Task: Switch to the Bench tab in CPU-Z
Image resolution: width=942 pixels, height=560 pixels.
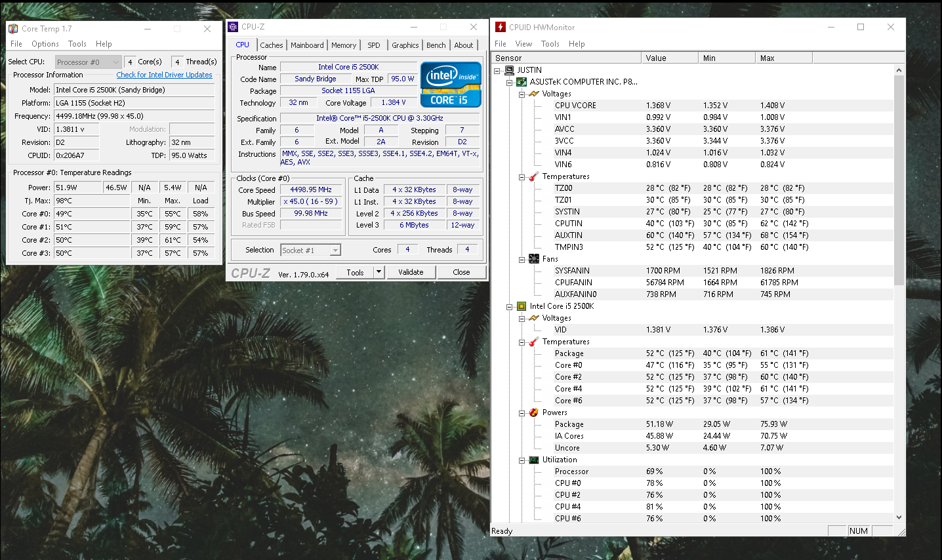Action: pyautogui.click(x=436, y=45)
